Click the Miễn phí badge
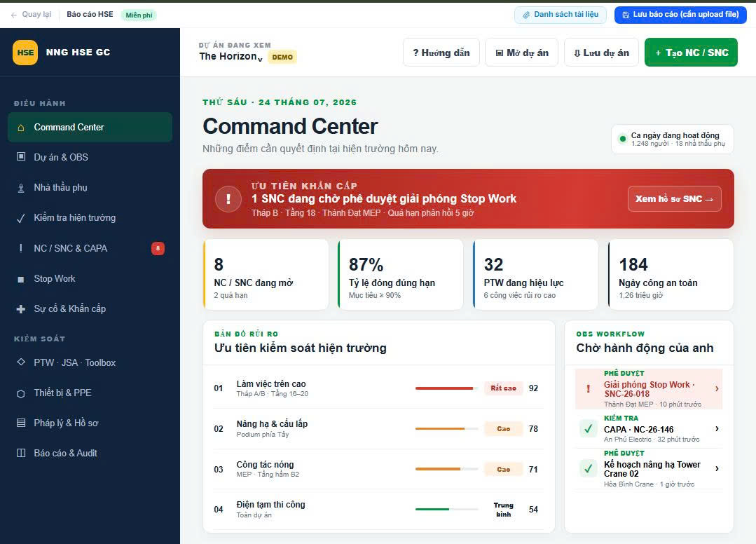This screenshot has width=756, height=544. [x=139, y=15]
